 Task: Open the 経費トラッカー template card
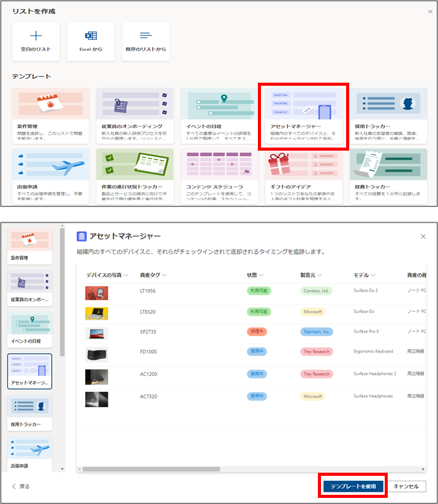click(388, 176)
